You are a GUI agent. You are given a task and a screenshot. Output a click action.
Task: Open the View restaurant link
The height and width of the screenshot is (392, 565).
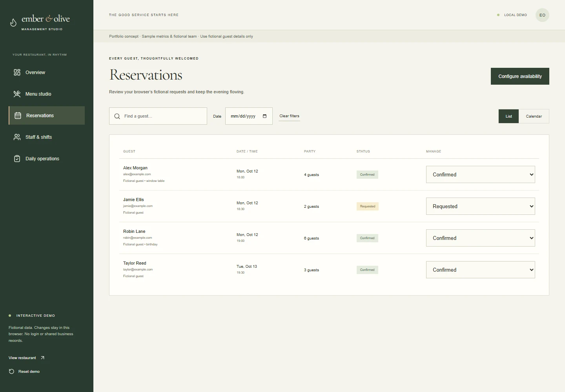point(26,358)
